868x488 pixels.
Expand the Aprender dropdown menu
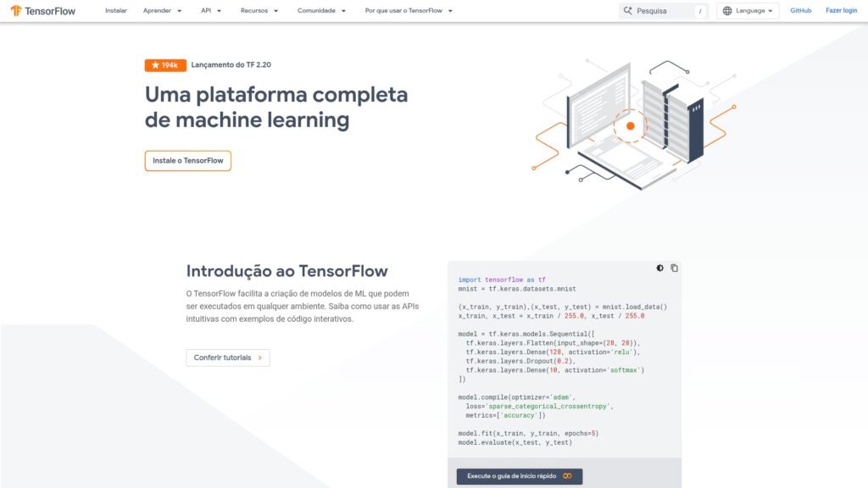click(x=162, y=11)
